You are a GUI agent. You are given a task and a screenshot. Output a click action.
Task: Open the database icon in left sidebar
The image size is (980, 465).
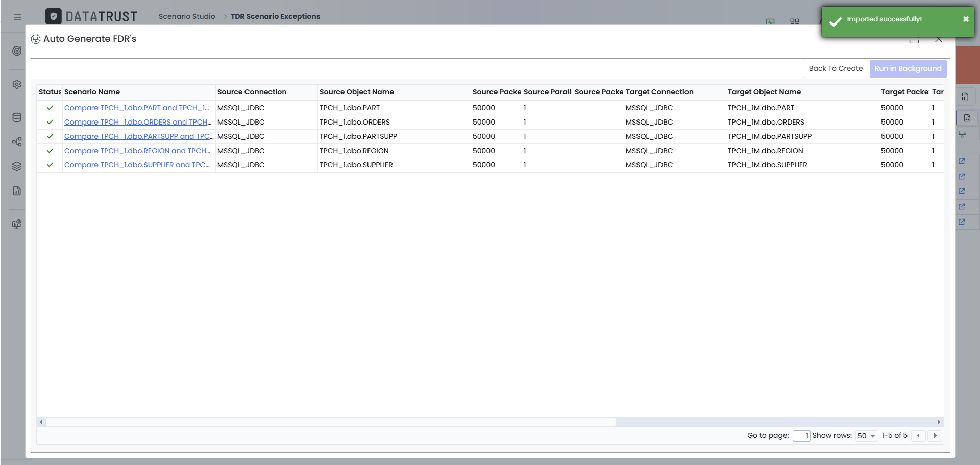[x=17, y=117]
